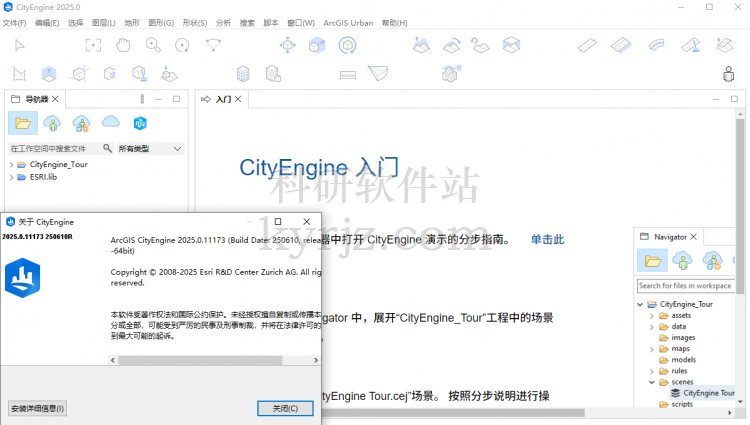The height and width of the screenshot is (425, 750).
Task: Click the Search for files in workspace field
Action: click(x=685, y=285)
